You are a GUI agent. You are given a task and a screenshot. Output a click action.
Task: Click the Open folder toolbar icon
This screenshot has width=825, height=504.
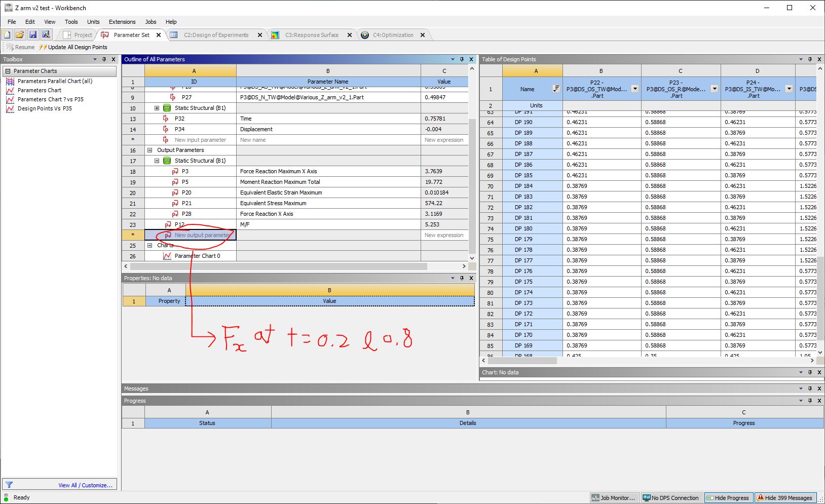coord(20,34)
